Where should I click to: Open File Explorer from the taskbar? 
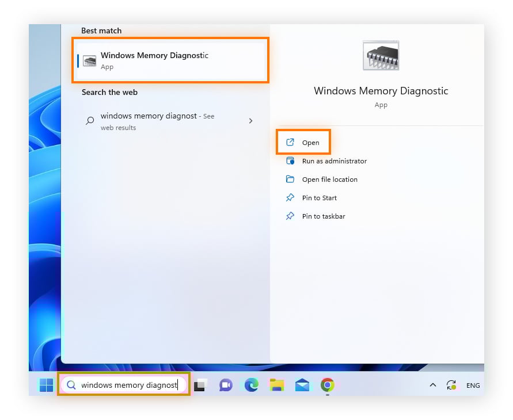coord(277,385)
